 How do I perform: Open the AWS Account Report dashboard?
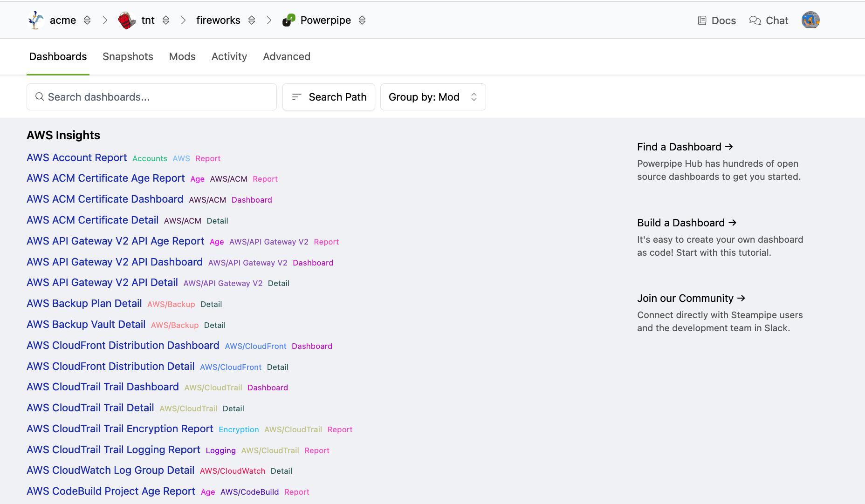click(77, 158)
